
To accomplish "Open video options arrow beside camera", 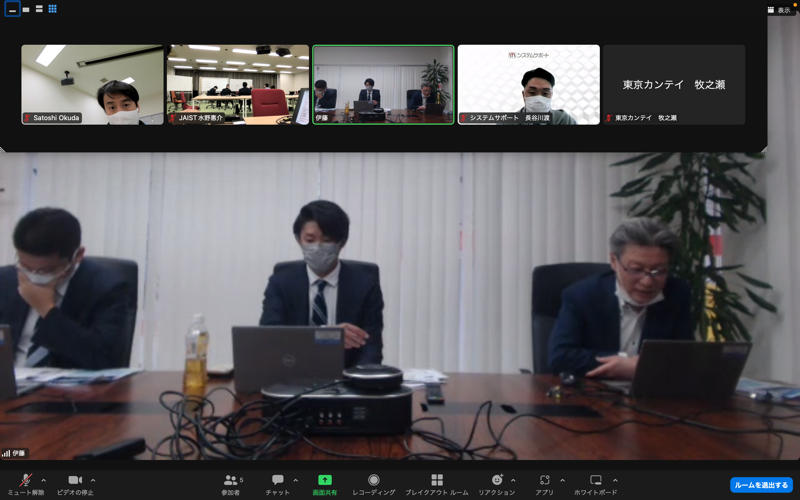I will [x=93, y=480].
